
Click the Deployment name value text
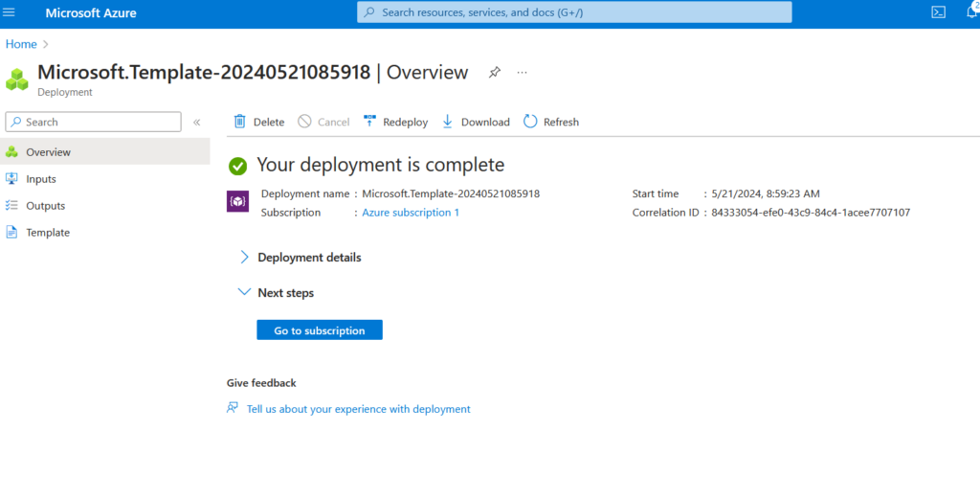(451, 193)
